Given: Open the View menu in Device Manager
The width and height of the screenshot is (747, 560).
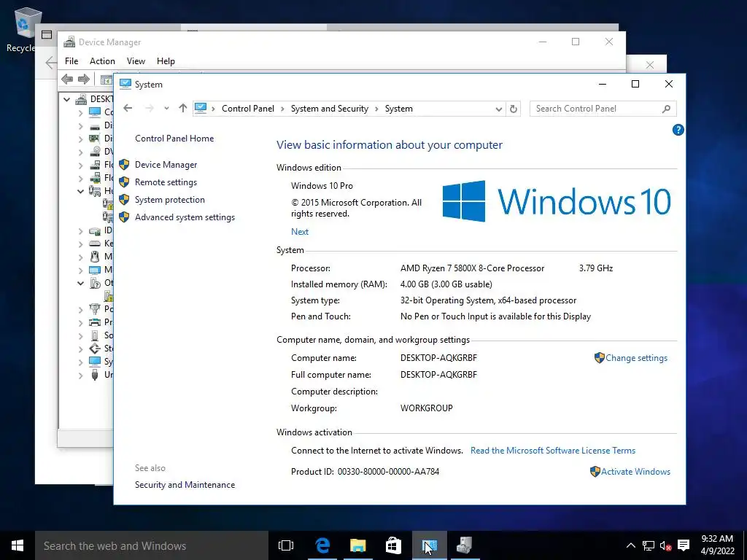Looking at the screenshot, I should point(136,61).
